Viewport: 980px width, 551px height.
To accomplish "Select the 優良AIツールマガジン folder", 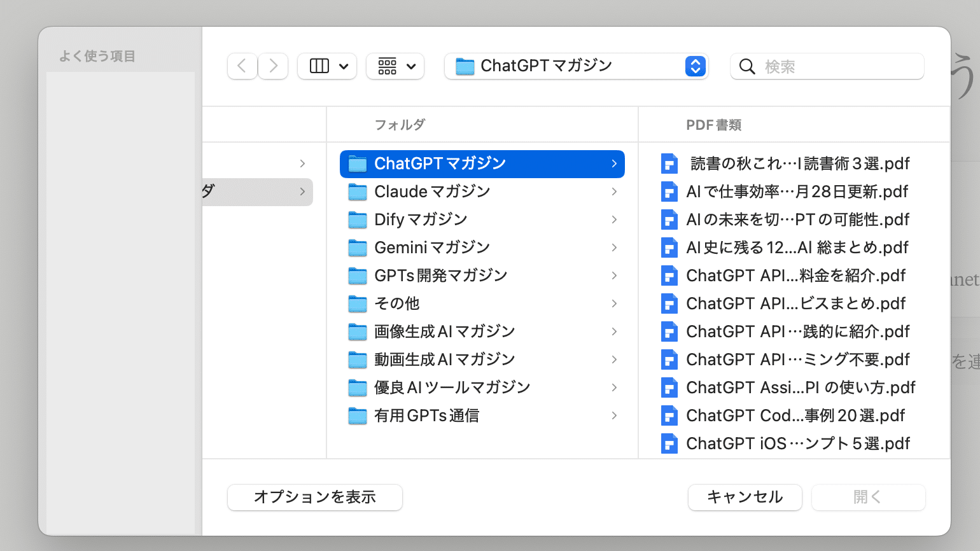I will pyautogui.click(x=452, y=387).
